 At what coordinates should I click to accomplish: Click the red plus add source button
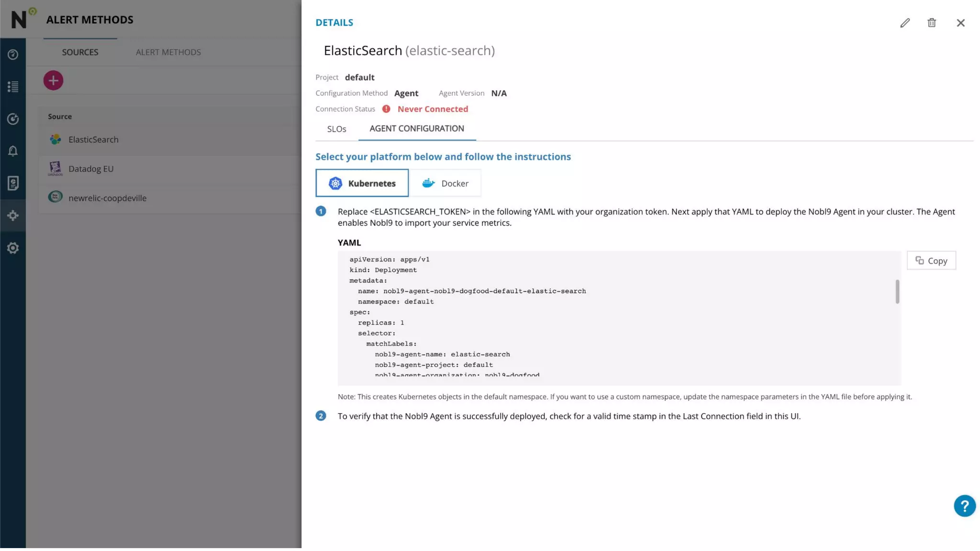tap(53, 80)
